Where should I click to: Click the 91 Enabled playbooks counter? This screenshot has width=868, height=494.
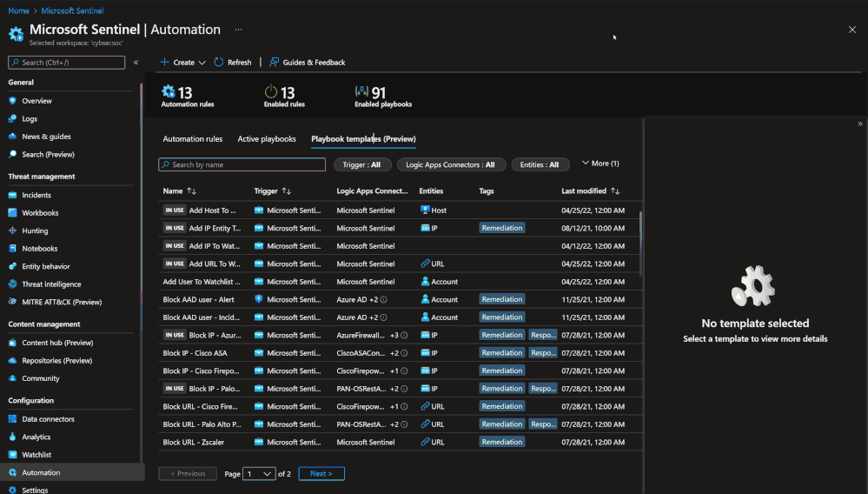click(x=383, y=96)
